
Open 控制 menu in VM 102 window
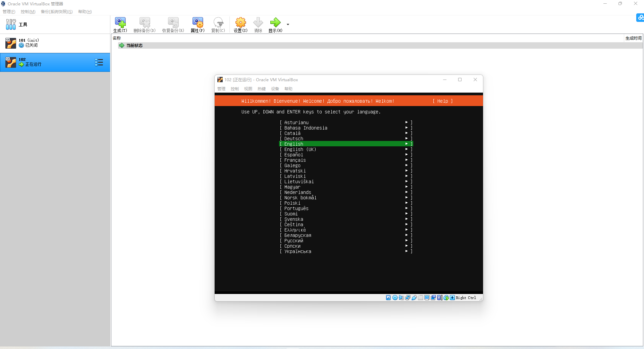click(235, 89)
